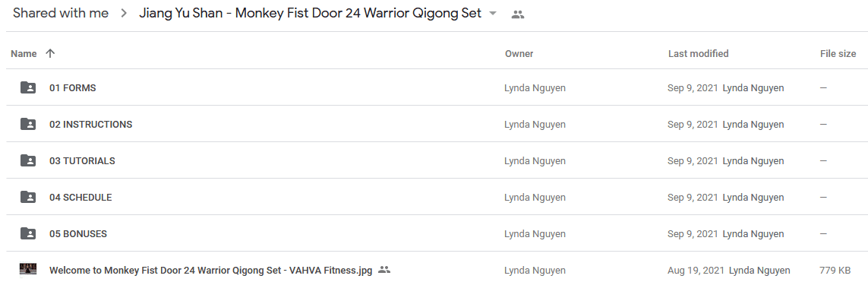Open Jiang Yu Shan folder title menu
Viewport: 868px width, 282px height.
tap(310, 13)
